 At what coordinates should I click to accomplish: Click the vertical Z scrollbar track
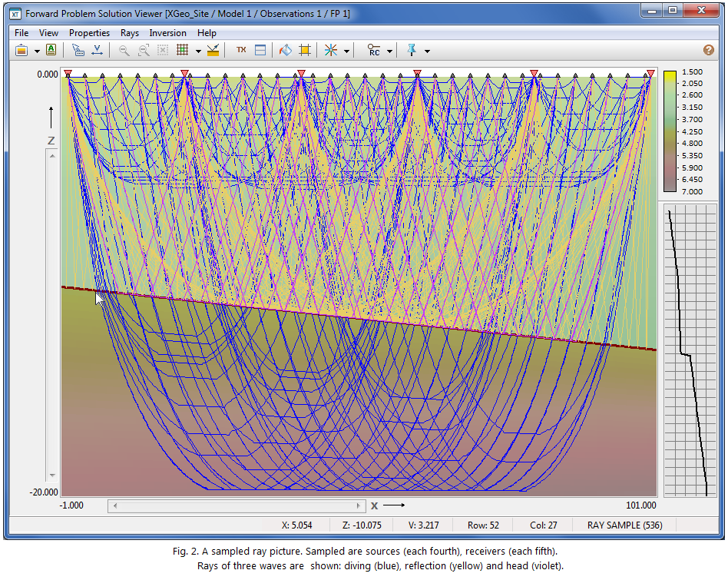point(52,316)
